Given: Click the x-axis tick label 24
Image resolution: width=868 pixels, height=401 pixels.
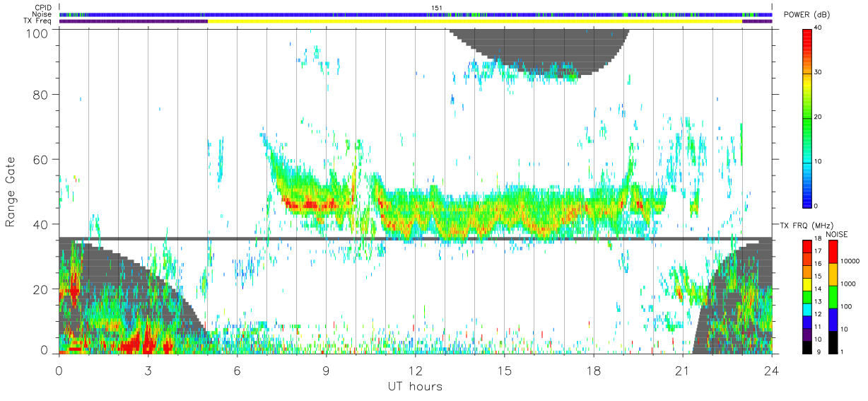Looking at the screenshot, I should point(772,370).
